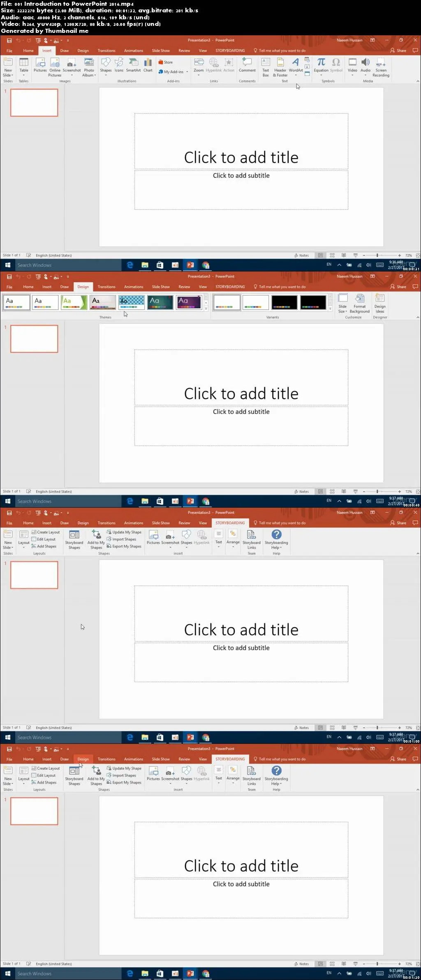
Task: Click Import Shapes in the 00:01:00 frame
Action: pyautogui.click(x=121, y=539)
